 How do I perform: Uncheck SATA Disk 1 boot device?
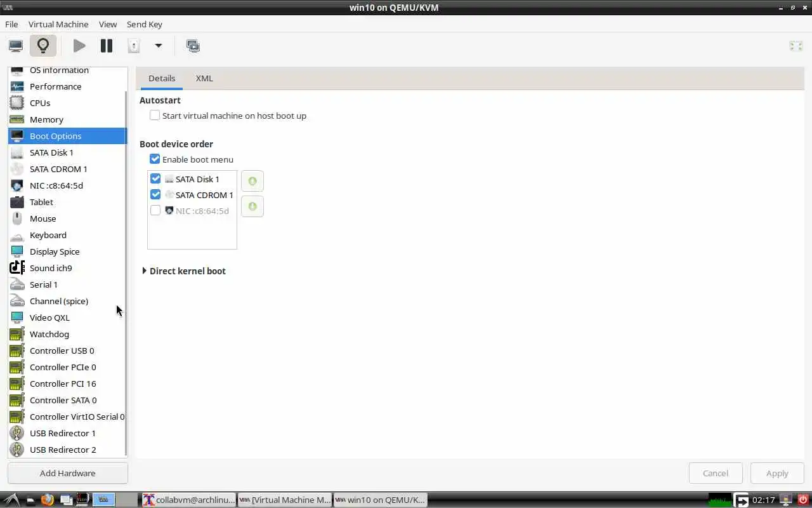coord(155,179)
